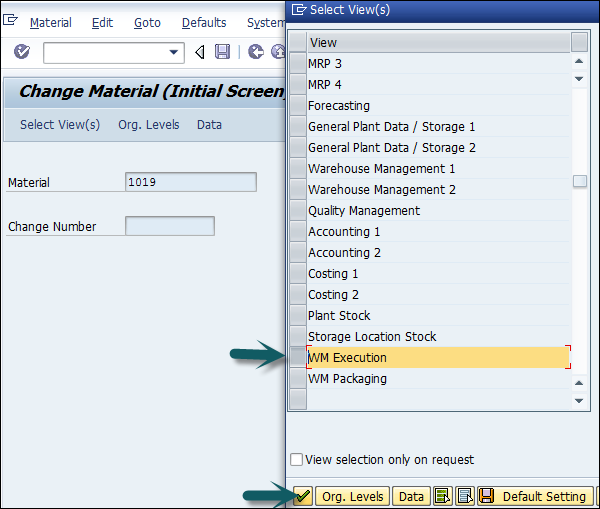Click the Change Number input field

click(x=169, y=226)
